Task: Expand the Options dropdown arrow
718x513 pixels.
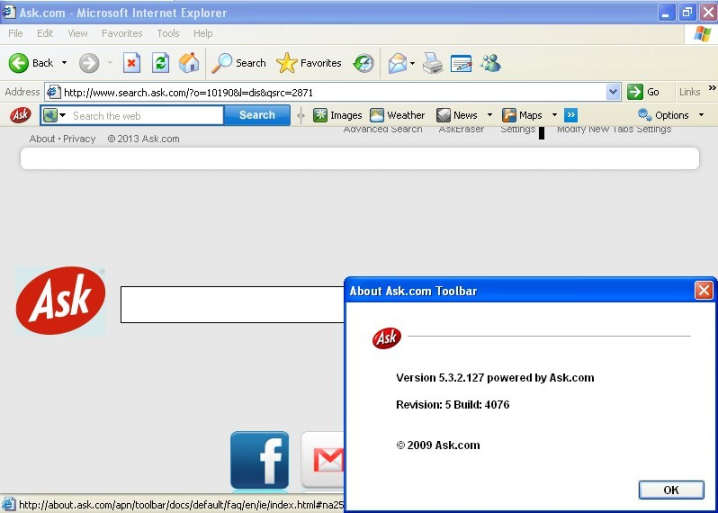Action: [701, 115]
